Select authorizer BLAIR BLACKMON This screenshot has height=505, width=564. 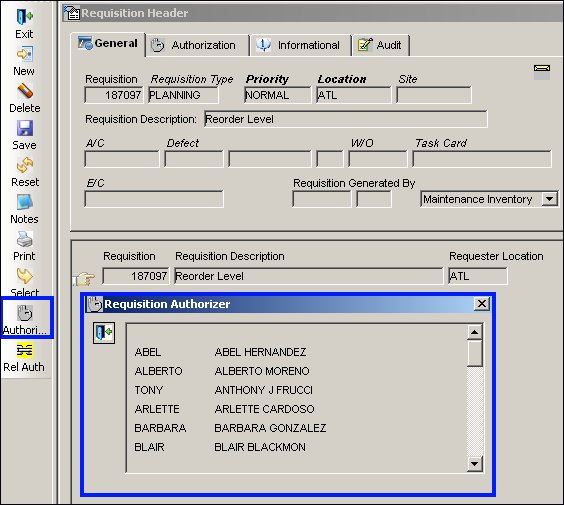pos(260,447)
